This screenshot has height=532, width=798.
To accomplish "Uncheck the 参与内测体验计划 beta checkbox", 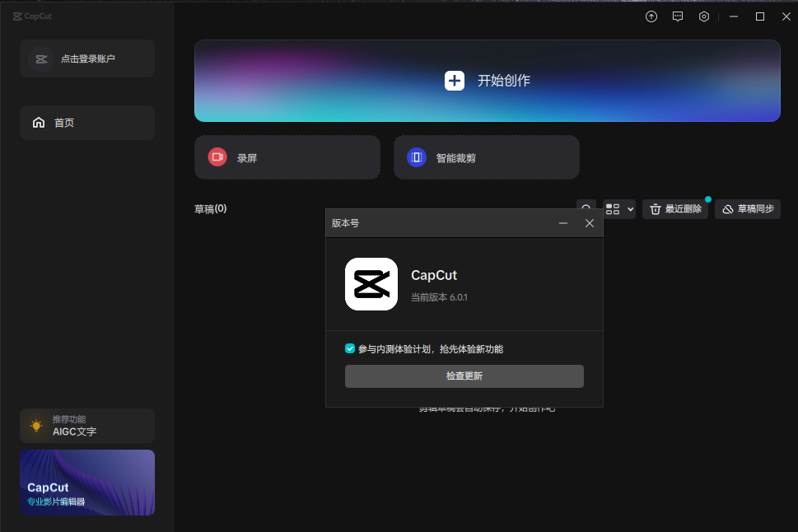I will click(350, 349).
